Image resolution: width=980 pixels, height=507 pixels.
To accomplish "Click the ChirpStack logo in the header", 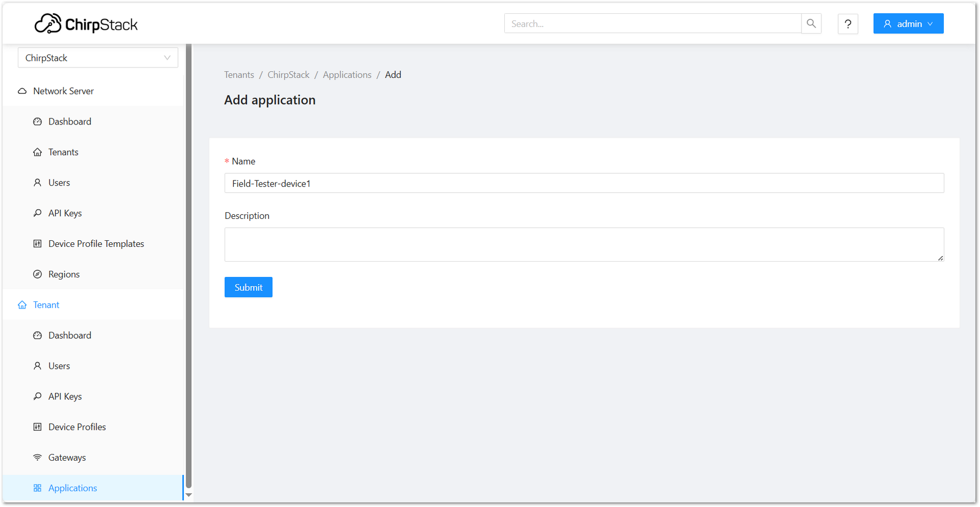I will [86, 23].
